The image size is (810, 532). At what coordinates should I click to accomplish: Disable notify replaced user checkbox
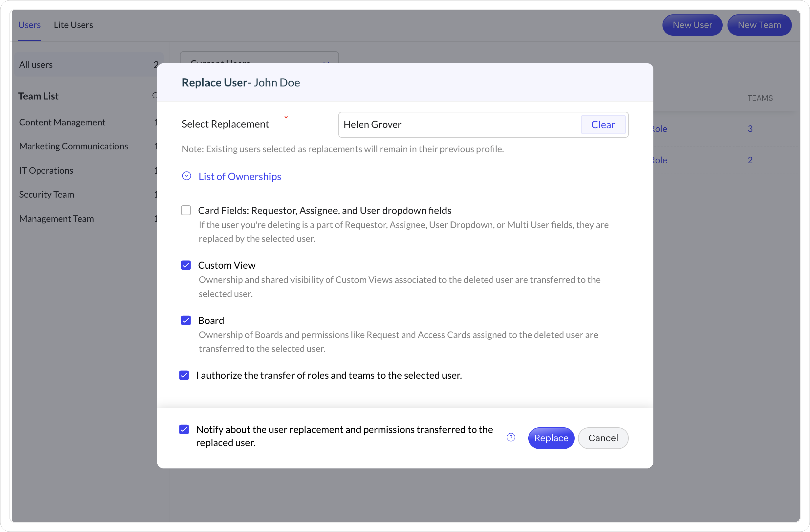coord(184,429)
